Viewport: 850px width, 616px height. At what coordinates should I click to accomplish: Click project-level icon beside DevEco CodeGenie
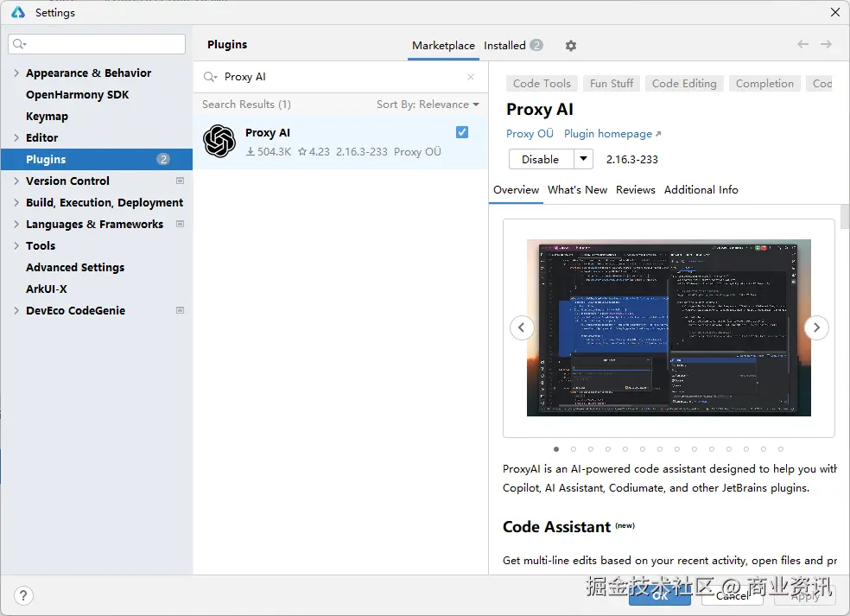(x=180, y=310)
